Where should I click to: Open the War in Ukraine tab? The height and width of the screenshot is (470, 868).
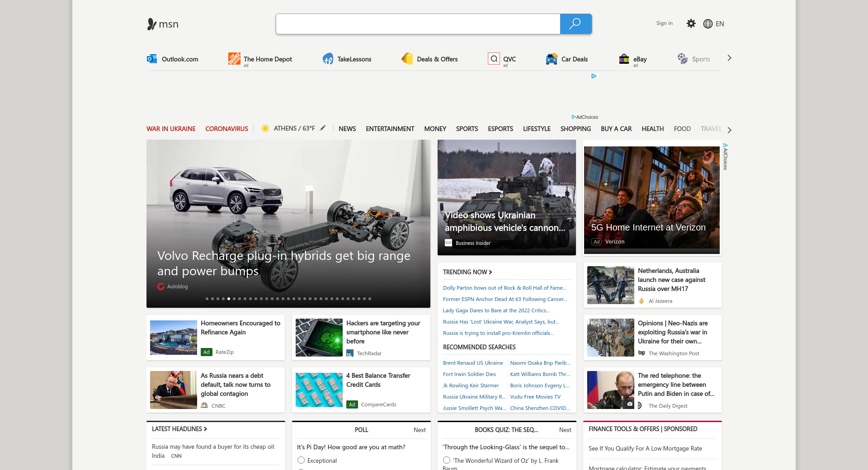171,129
